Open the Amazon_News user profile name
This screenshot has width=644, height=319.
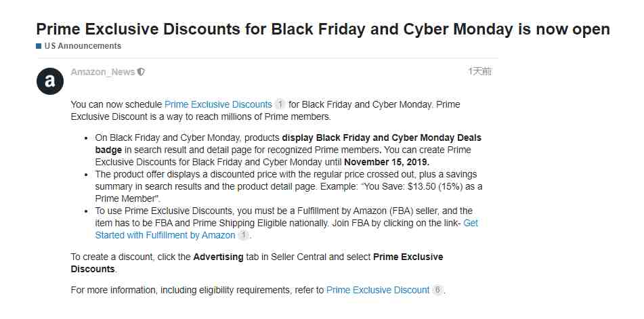click(x=103, y=72)
